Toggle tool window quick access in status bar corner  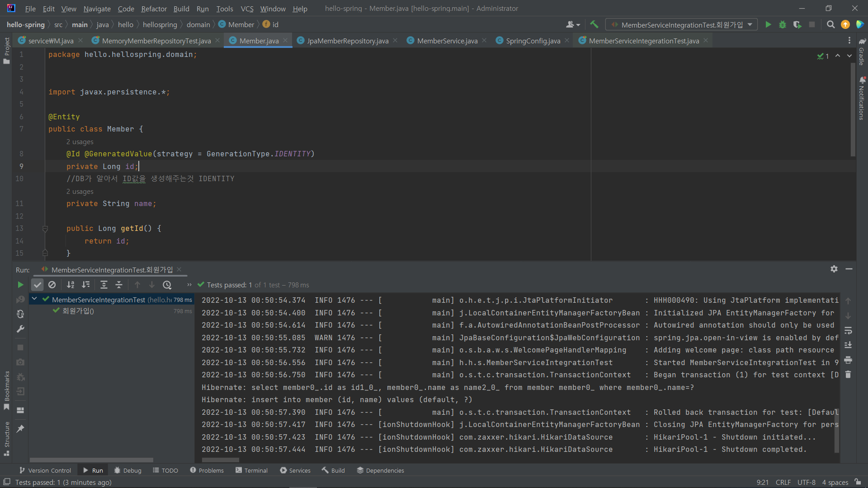[7, 482]
